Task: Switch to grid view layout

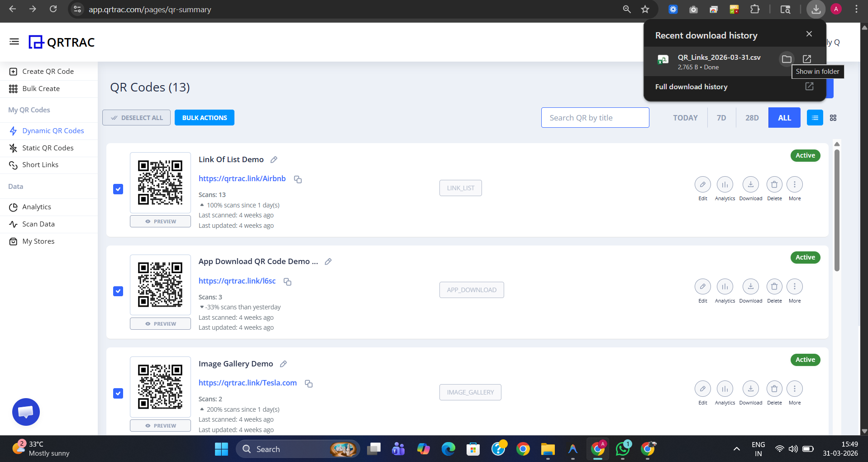Action: (833, 117)
